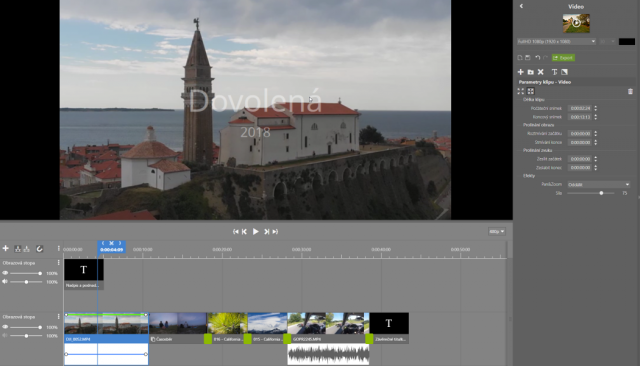Select the fill-frame crop icon
Viewport: 640px width, 366px height.
[x=531, y=91]
